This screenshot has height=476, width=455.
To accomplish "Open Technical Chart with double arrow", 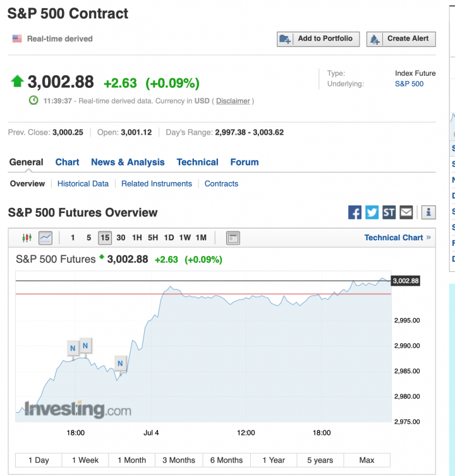I will click(397, 238).
